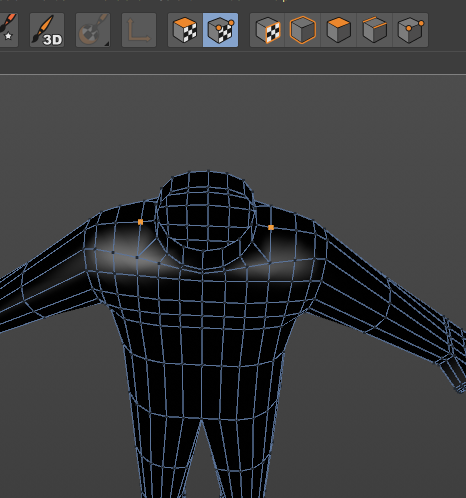This screenshot has width=466, height=498.
Task: Enable object mode with orange outlined cube
Action: [303, 30]
